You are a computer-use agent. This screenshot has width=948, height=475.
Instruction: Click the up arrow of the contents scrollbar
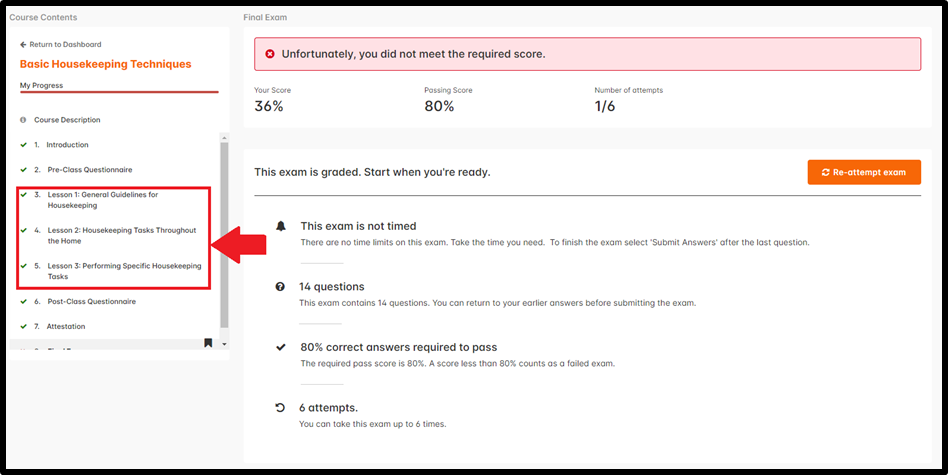click(224, 137)
